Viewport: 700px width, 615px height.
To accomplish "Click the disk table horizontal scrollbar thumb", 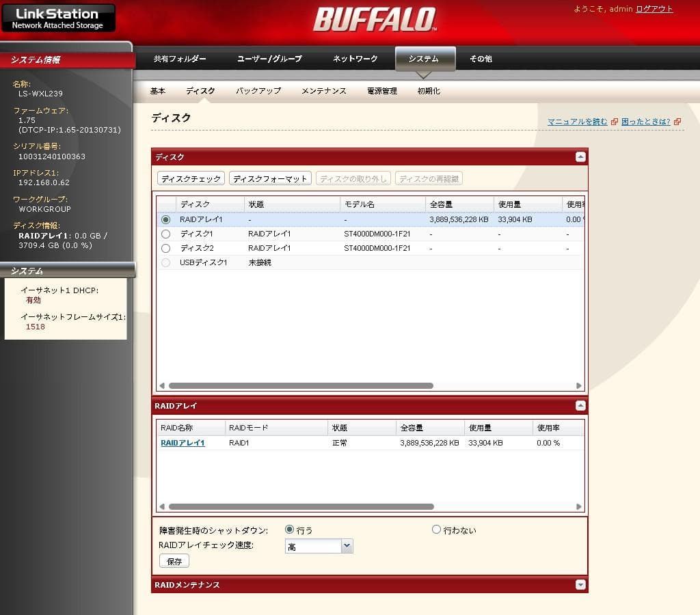I will (301, 385).
